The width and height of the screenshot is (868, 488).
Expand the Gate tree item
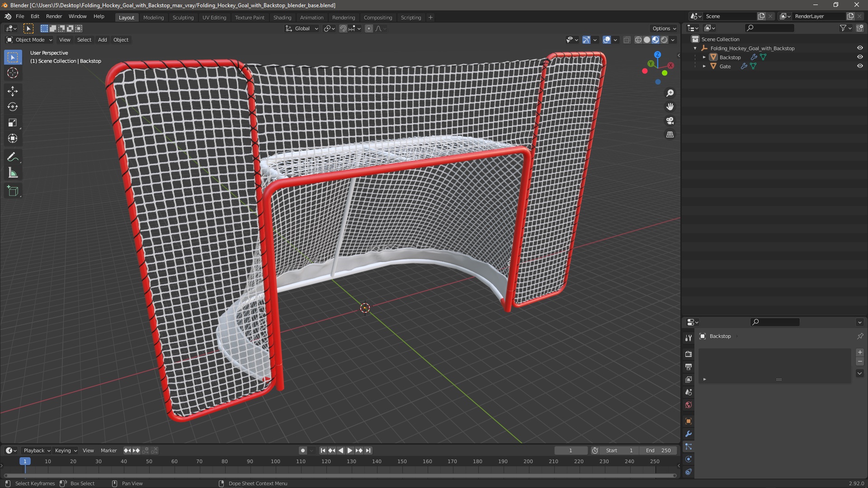point(704,66)
